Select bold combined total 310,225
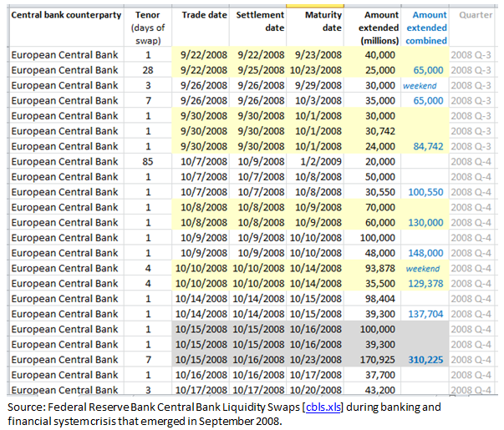The width and height of the screenshot is (504, 430). coord(425,360)
